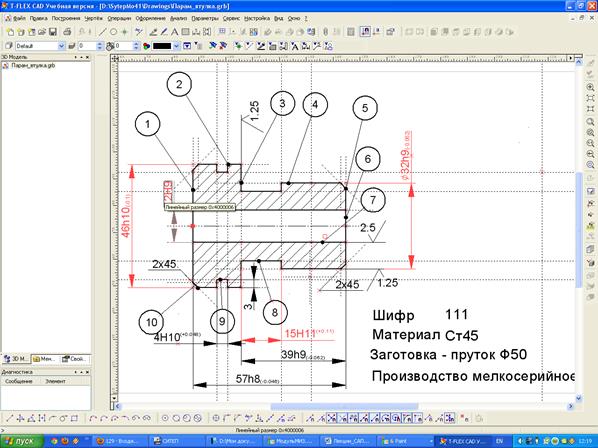The height and width of the screenshot is (448, 598).
Task: Open the Default layer dropdown
Action: [61, 46]
